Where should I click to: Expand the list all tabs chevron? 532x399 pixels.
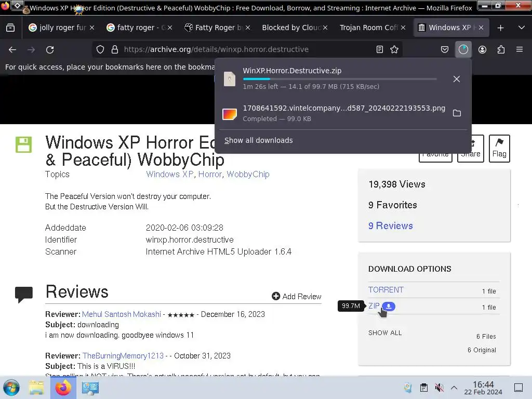pos(522,28)
